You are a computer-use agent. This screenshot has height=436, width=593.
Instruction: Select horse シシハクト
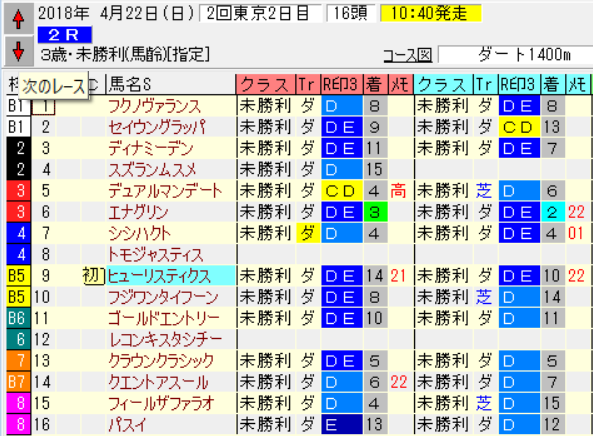coord(139,233)
